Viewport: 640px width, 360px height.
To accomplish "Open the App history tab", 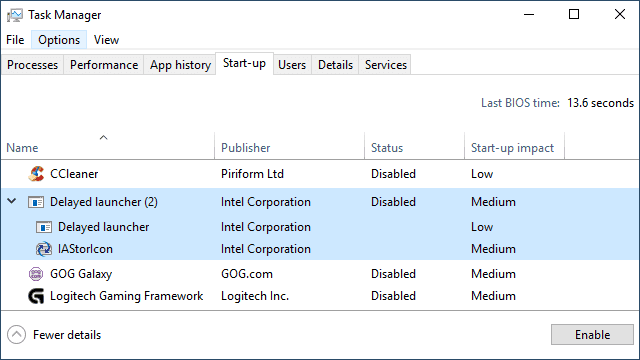I will pyautogui.click(x=180, y=65).
